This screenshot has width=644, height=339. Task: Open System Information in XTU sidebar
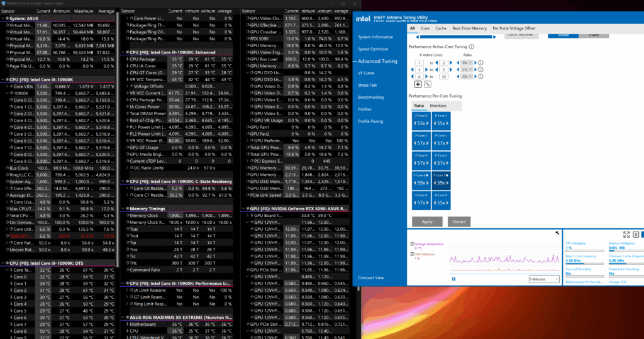(375, 37)
